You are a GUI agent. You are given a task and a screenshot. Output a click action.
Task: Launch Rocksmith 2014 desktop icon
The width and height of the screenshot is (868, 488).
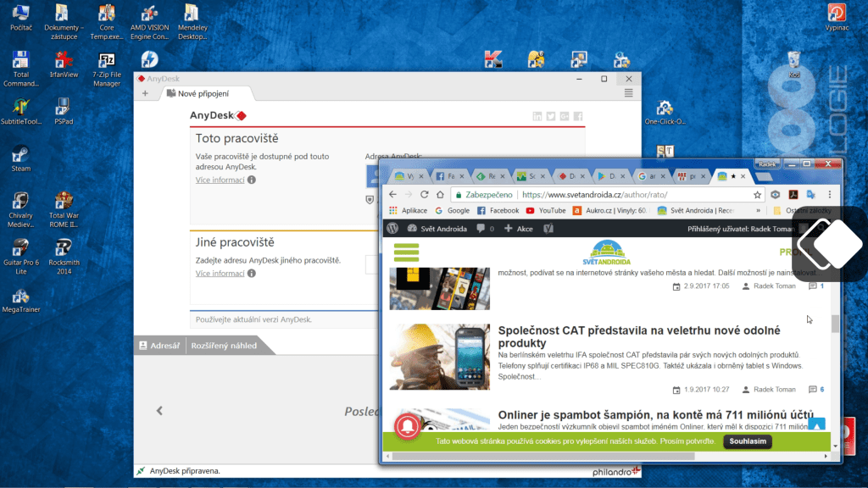point(64,257)
